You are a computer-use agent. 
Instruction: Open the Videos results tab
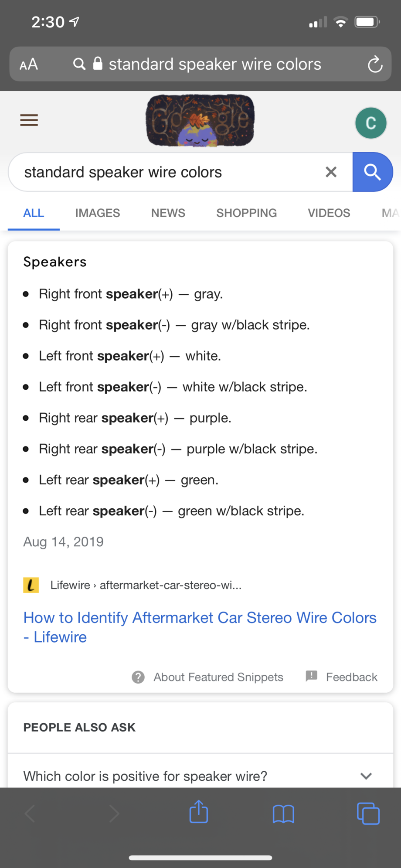pos(329,213)
